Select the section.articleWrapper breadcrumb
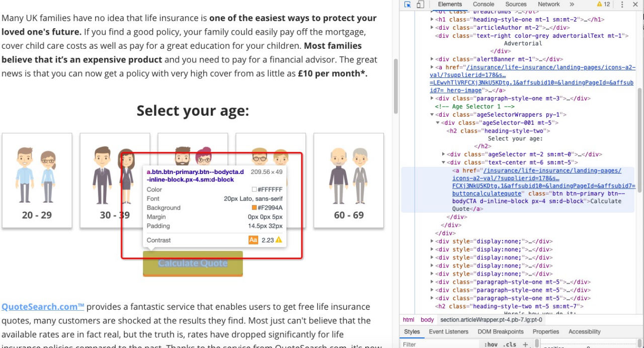 [492, 320]
